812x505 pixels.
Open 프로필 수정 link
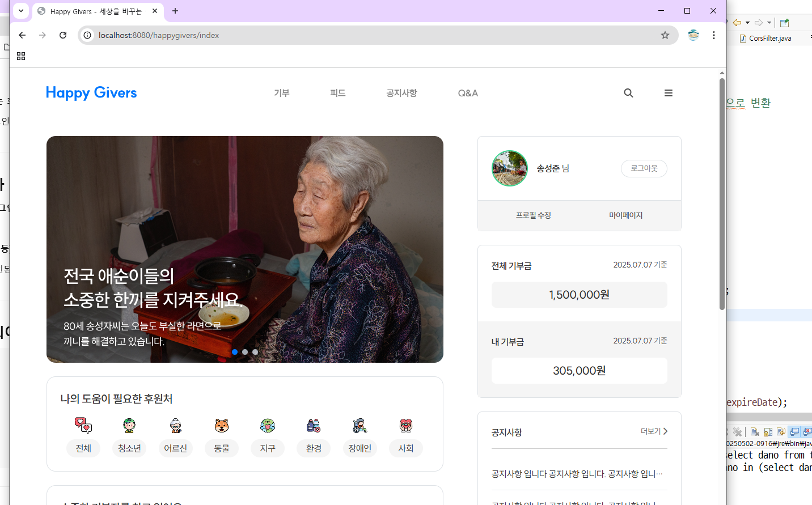point(533,215)
